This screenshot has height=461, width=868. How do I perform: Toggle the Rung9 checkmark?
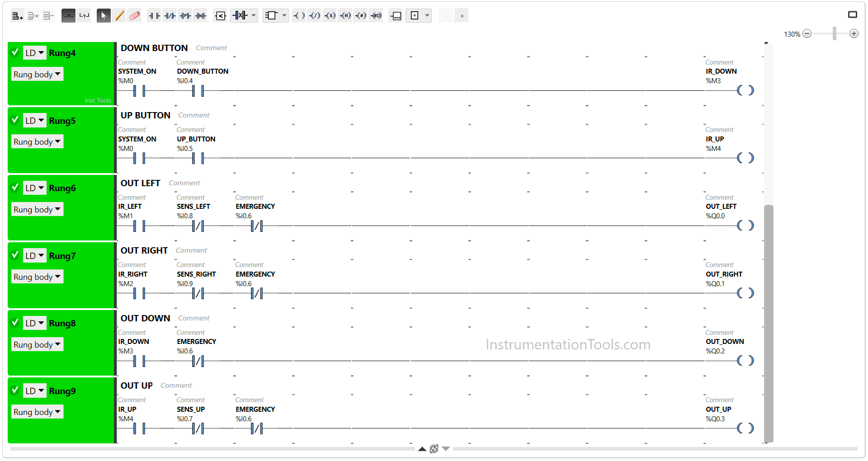pyautogui.click(x=15, y=390)
